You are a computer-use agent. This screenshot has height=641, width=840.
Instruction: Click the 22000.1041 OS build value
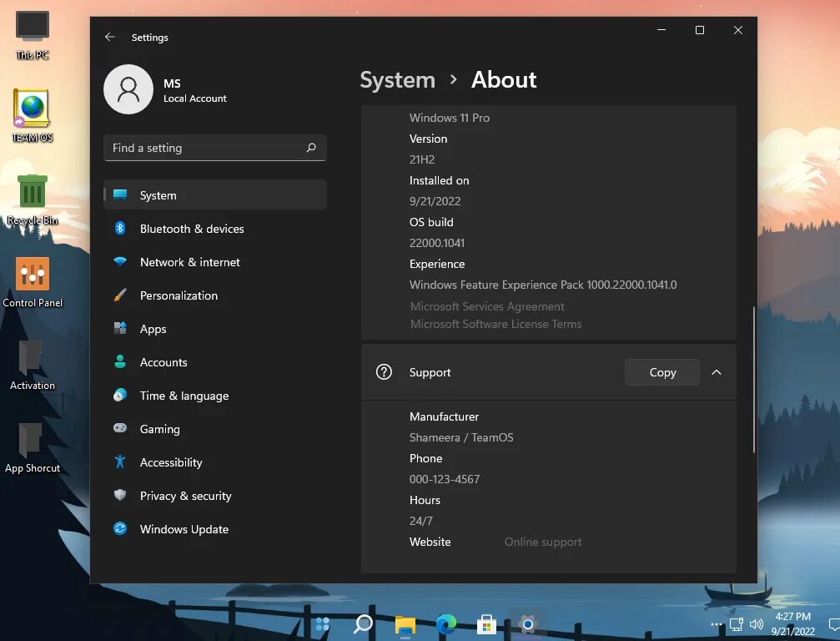(x=437, y=243)
